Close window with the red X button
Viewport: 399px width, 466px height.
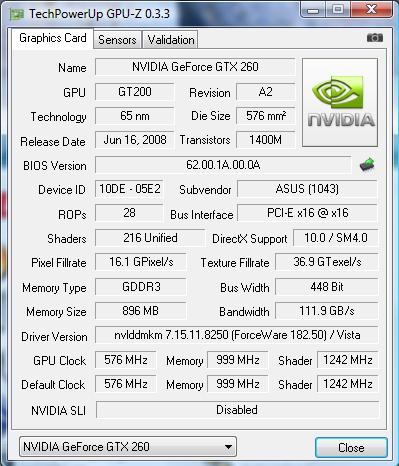coord(371,9)
